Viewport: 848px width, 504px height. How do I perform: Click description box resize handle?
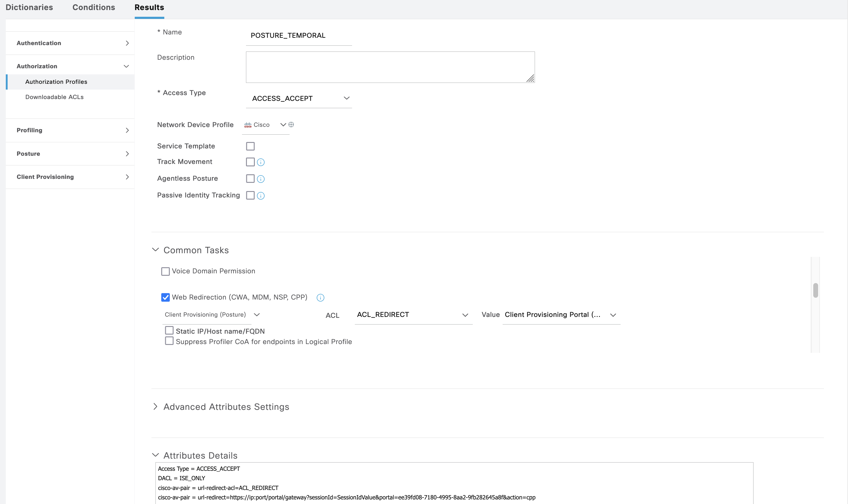tap(530, 79)
